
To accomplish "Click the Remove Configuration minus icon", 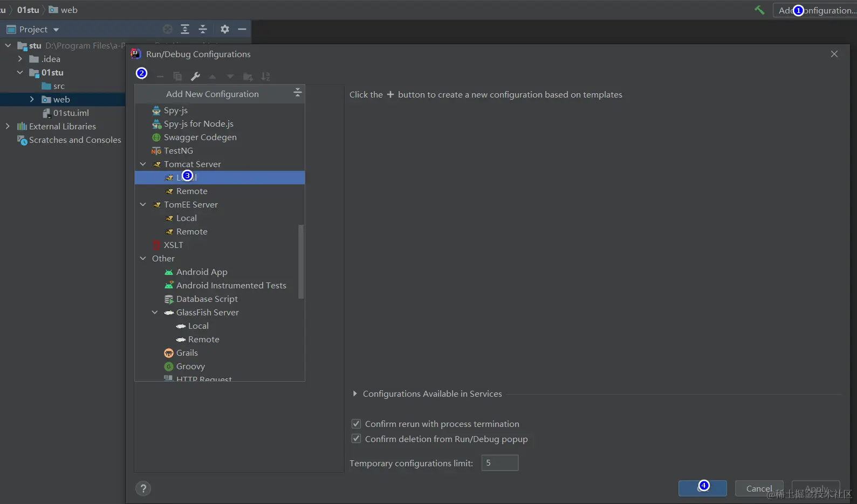I will pos(160,77).
